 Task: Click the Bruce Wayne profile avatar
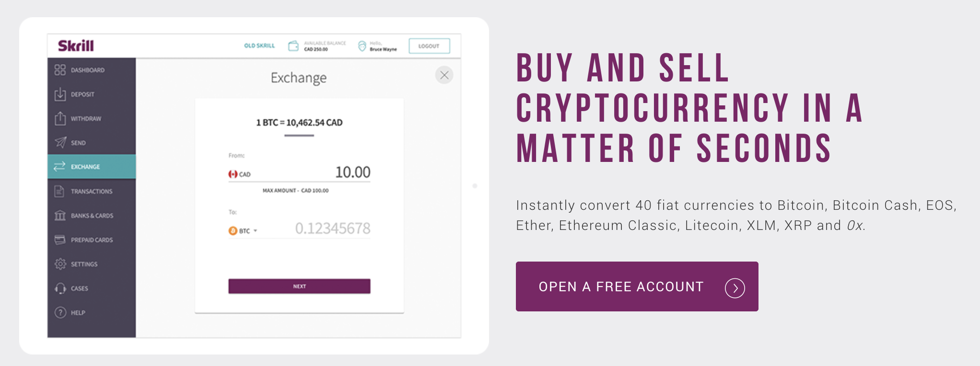click(362, 46)
